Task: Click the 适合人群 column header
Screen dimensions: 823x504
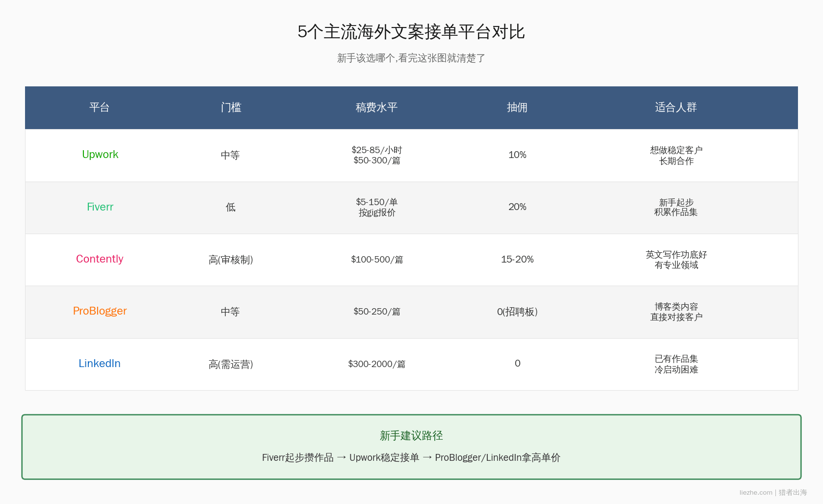Action: click(x=676, y=107)
